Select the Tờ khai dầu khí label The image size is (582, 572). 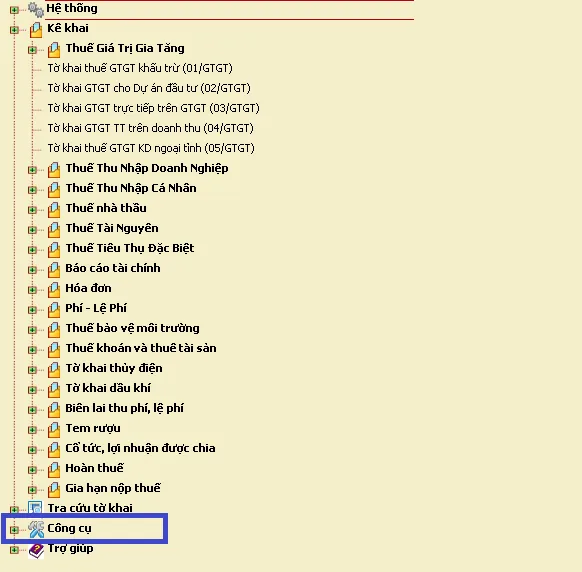pyautogui.click(x=108, y=388)
